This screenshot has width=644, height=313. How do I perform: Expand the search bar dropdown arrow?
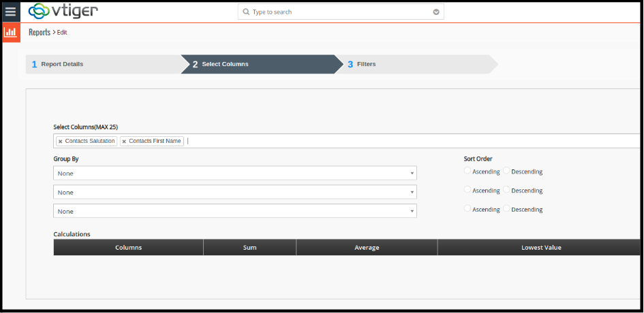click(436, 12)
